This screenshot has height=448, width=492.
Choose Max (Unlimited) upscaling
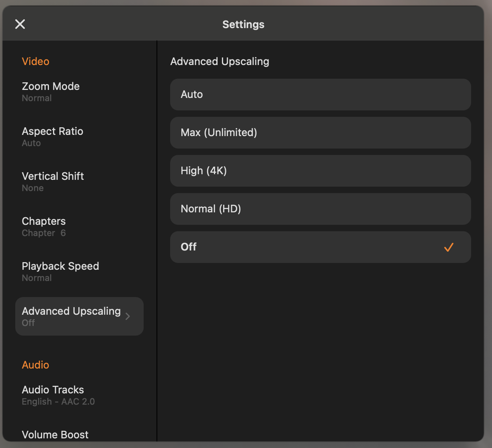(x=320, y=132)
